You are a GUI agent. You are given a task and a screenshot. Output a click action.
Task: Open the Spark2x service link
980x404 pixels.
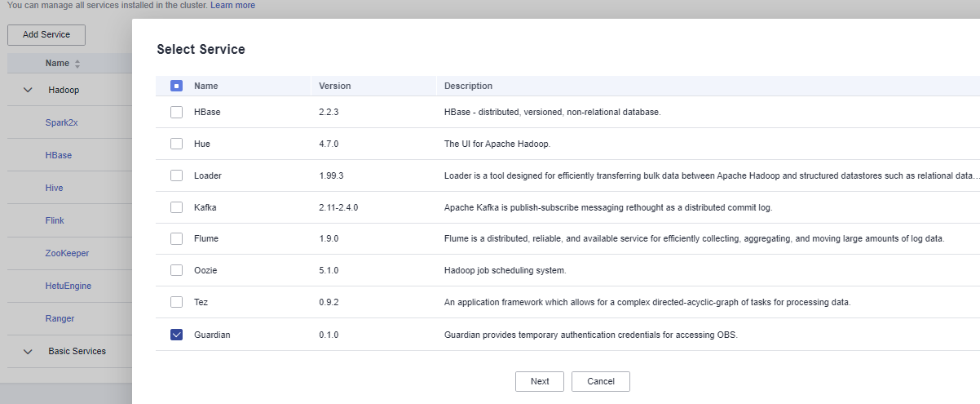coord(62,122)
